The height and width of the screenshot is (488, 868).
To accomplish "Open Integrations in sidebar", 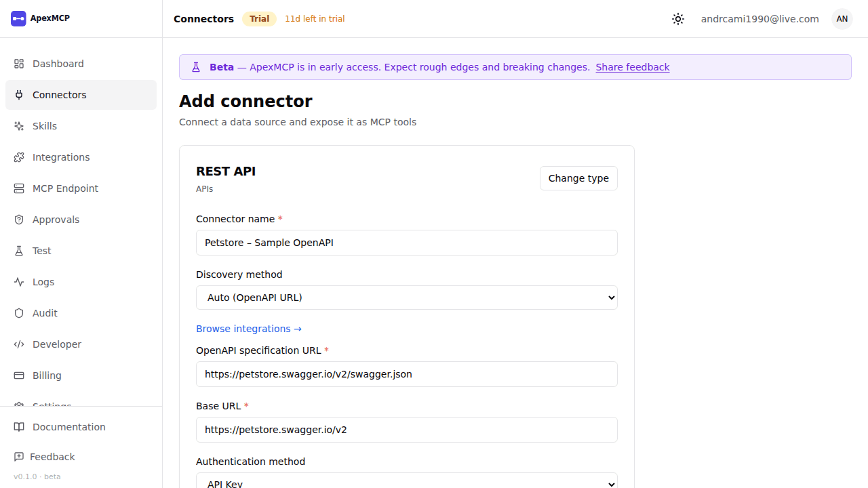I will point(81,157).
